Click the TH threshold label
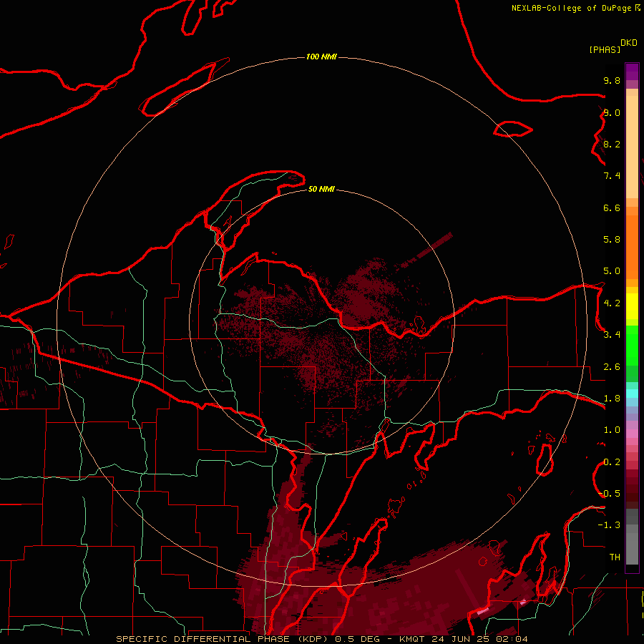 pos(615,557)
